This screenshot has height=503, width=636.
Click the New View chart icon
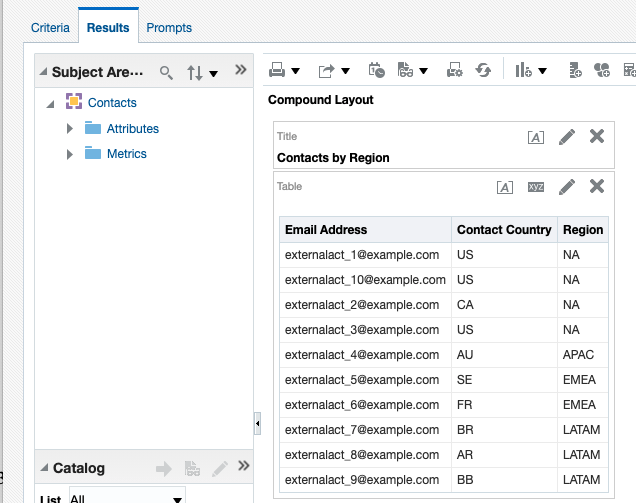click(523, 70)
